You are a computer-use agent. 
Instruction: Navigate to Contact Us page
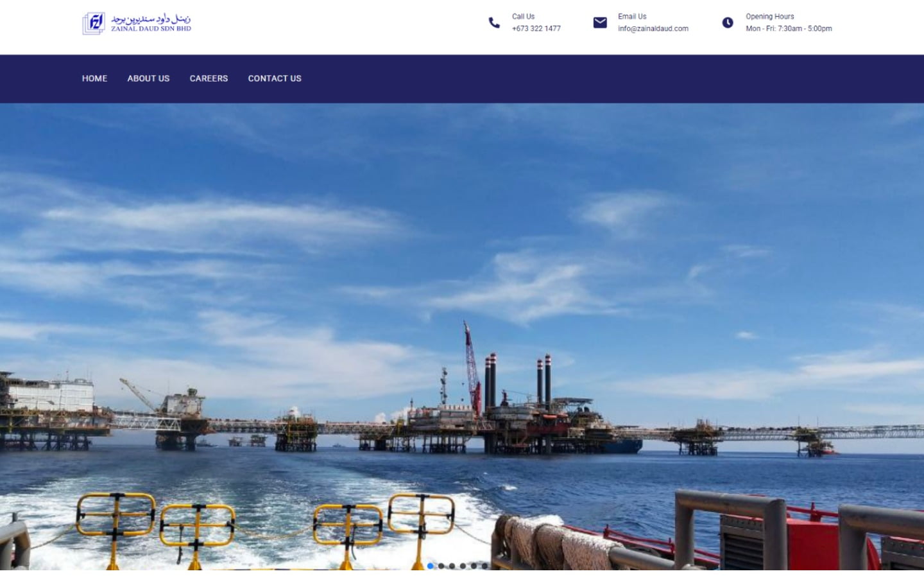click(275, 78)
